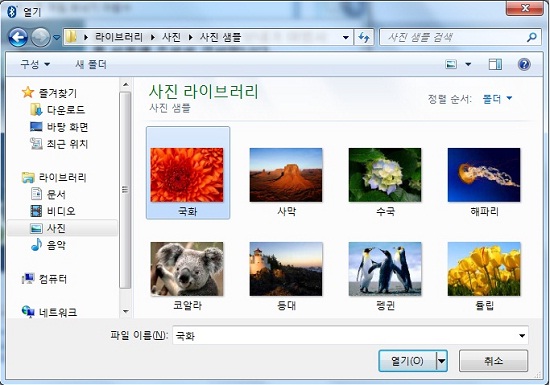
Task: Click the navigation pane scrollbar down arrow
Action: tap(125, 311)
